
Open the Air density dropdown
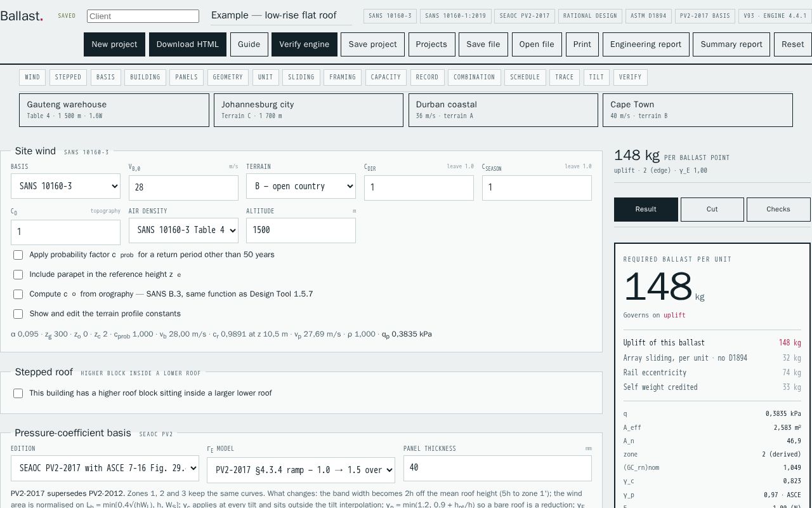pos(183,230)
